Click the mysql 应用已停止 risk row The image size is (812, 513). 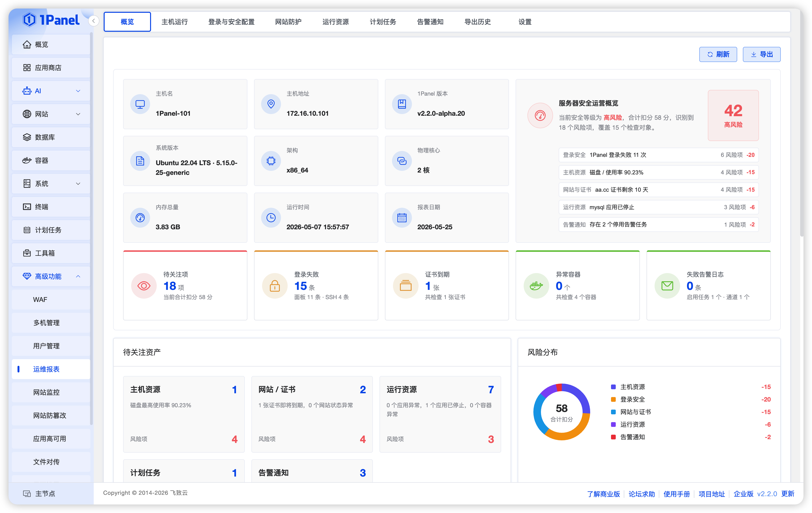[x=659, y=207]
